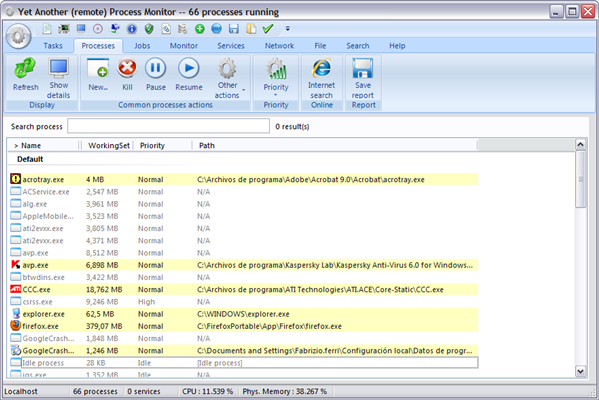Select the Processes tab
Screen dimensions: 599x400
(x=98, y=46)
